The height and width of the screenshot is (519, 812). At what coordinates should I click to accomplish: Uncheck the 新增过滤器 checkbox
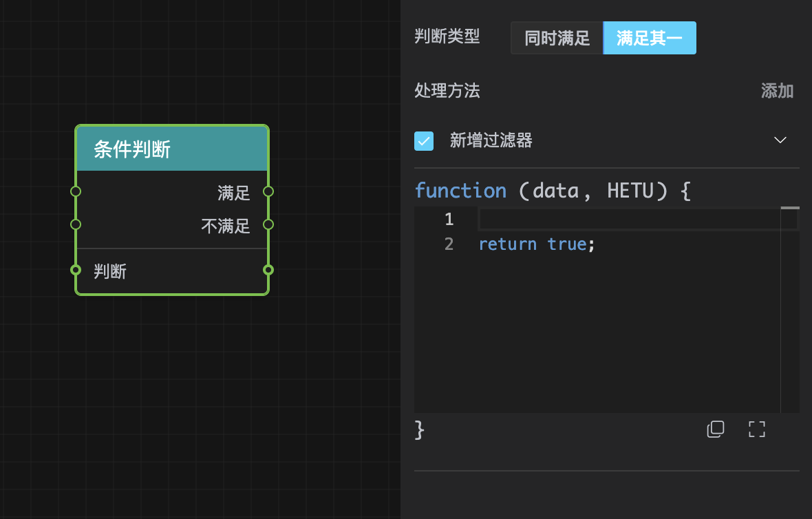pyautogui.click(x=424, y=141)
